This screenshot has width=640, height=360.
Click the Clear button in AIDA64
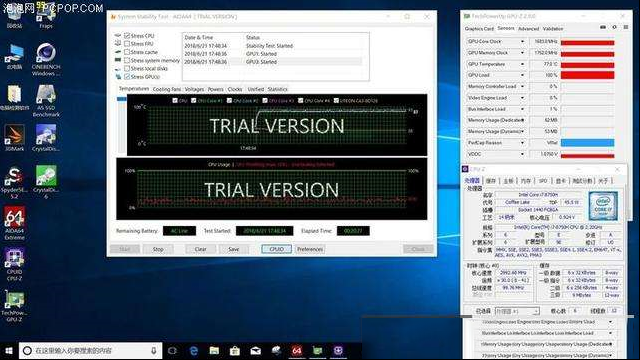(200, 249)
